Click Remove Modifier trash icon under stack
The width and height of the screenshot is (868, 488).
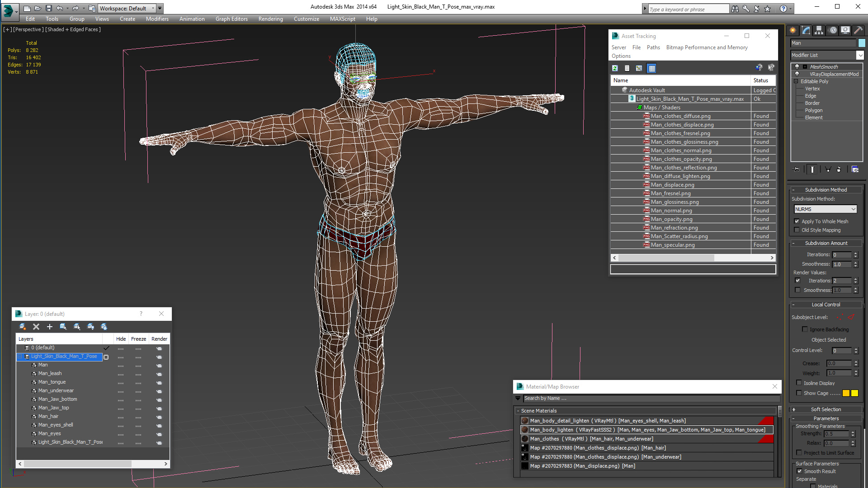click(839, 169)
